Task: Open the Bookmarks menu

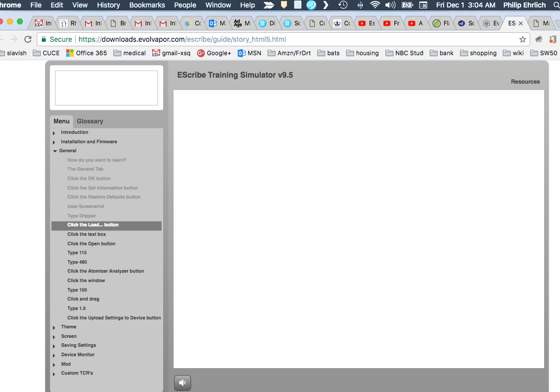Action: pyautogui.click(x=147, y=5)
